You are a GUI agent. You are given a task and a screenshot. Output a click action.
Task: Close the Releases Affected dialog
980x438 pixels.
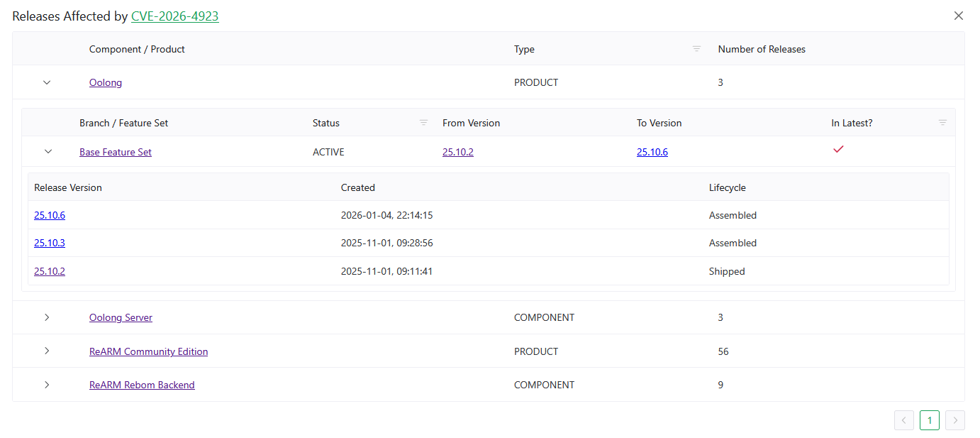958,16
